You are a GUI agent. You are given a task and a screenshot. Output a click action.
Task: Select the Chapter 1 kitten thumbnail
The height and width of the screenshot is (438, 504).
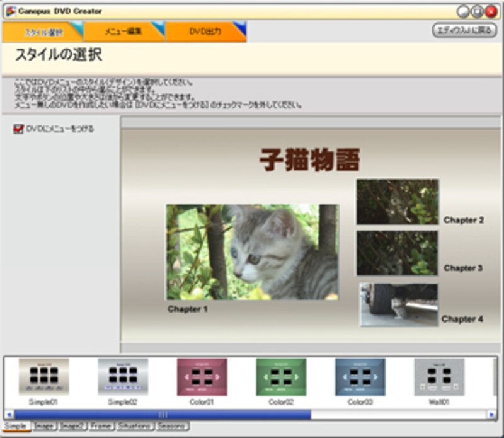coord(252,252)
